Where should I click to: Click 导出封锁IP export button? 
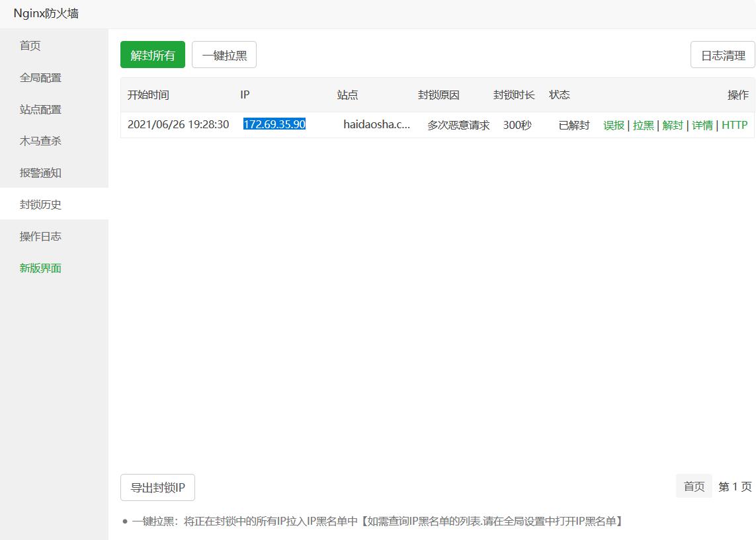click(157, 488)
